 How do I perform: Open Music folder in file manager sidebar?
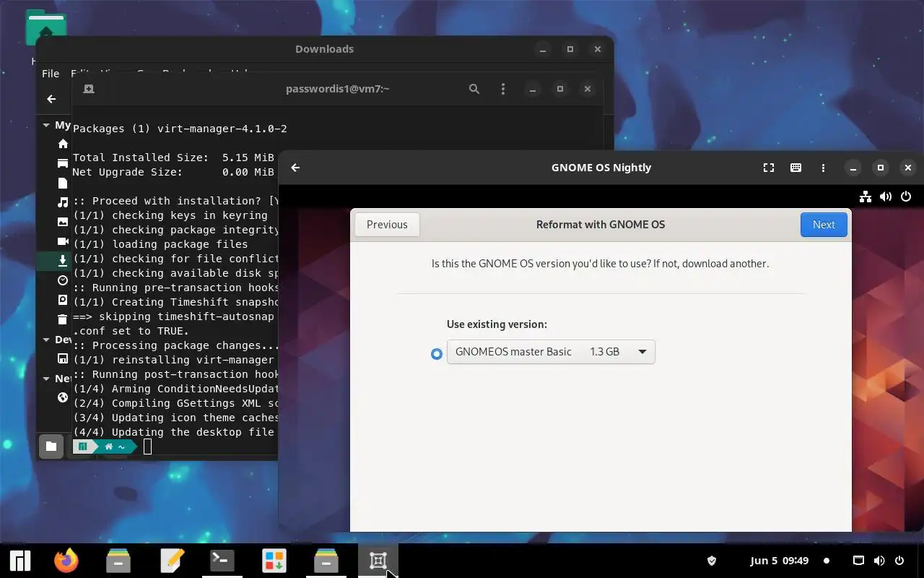click(63, 202)
